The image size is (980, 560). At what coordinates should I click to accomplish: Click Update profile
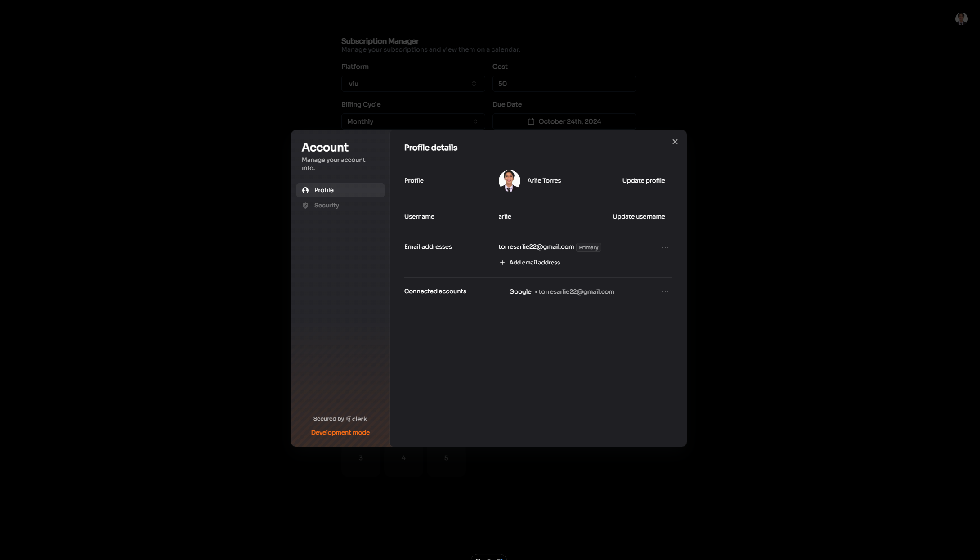click(643, 180)
